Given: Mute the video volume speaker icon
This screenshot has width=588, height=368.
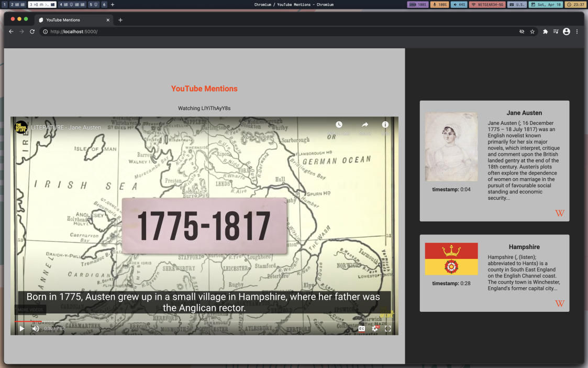Looking at the screenshot, I should tap(36, 329).
